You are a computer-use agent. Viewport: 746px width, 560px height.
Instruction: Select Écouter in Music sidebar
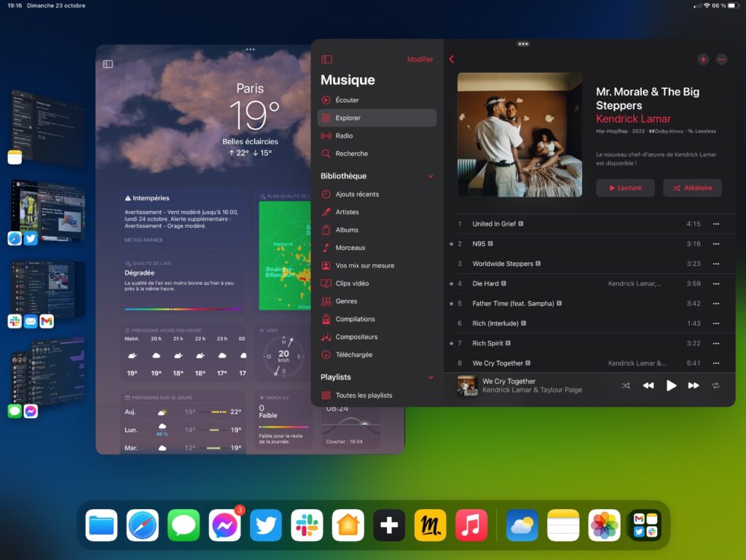[x=377, y=100]
